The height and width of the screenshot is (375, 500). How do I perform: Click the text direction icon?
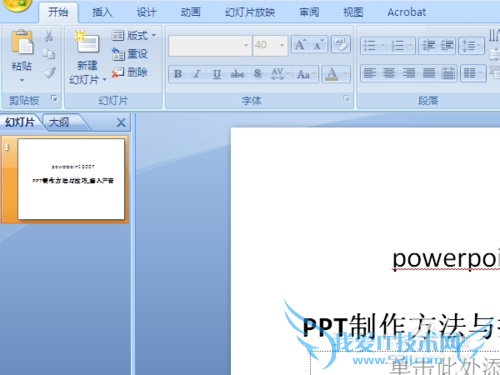coord(495,36)
